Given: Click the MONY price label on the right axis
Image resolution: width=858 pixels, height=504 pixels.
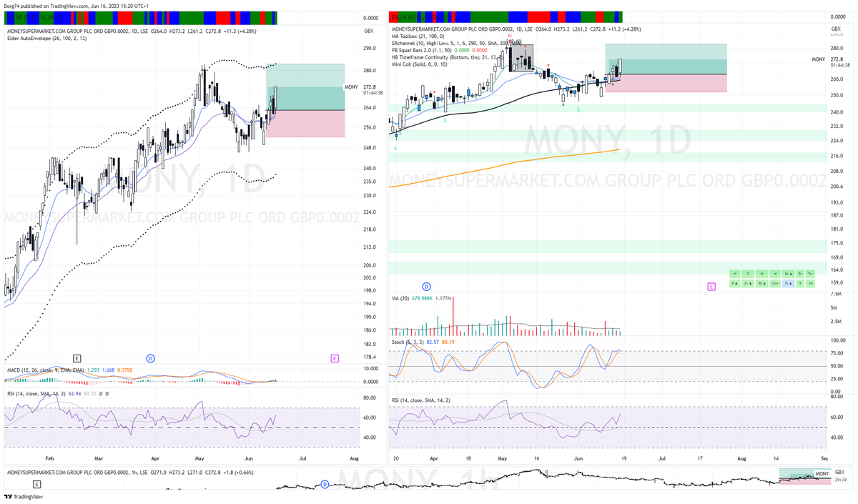Looking at the screenshot, I should (818, 59).
